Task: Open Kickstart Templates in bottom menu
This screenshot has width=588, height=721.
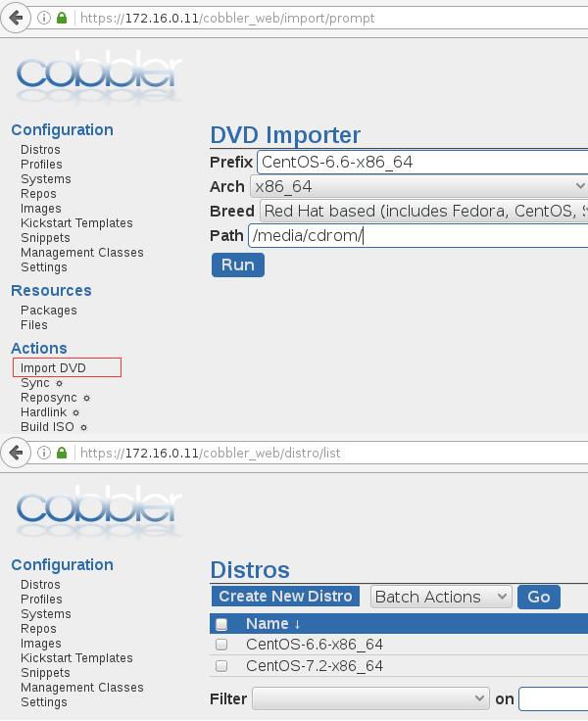Action: pyautogui.click(x=76, y=658)
